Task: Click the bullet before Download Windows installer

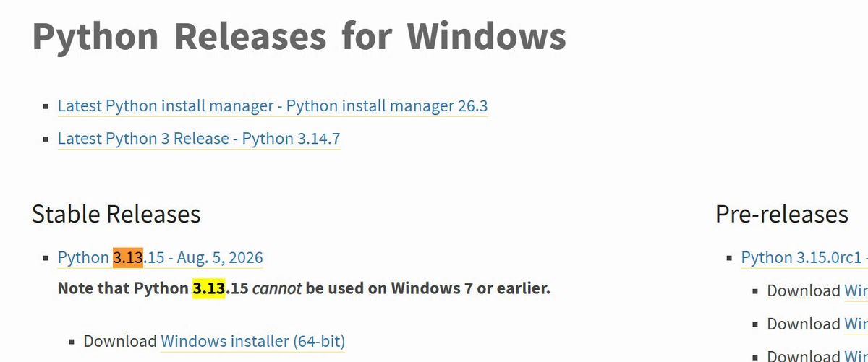Action: [72, 342]
